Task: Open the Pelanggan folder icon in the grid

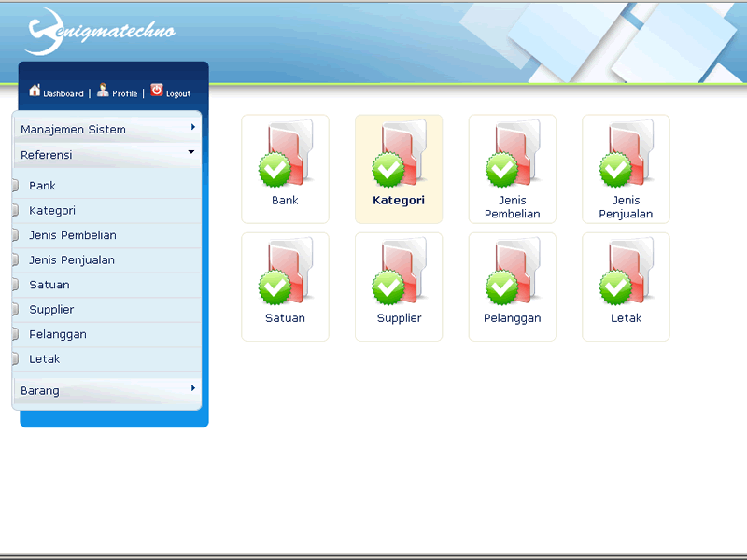Action: point(513,271)
